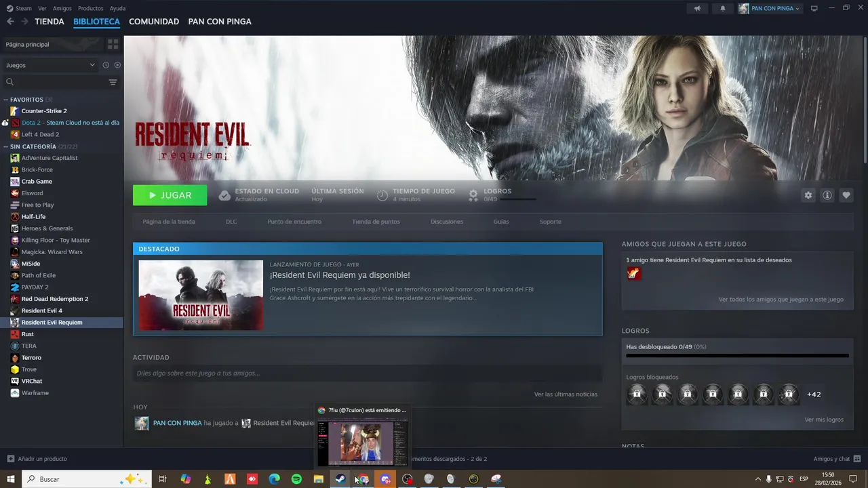868x488 pixels.
Task: Click the first locked achievement icon
Action: tap(637, 394)
